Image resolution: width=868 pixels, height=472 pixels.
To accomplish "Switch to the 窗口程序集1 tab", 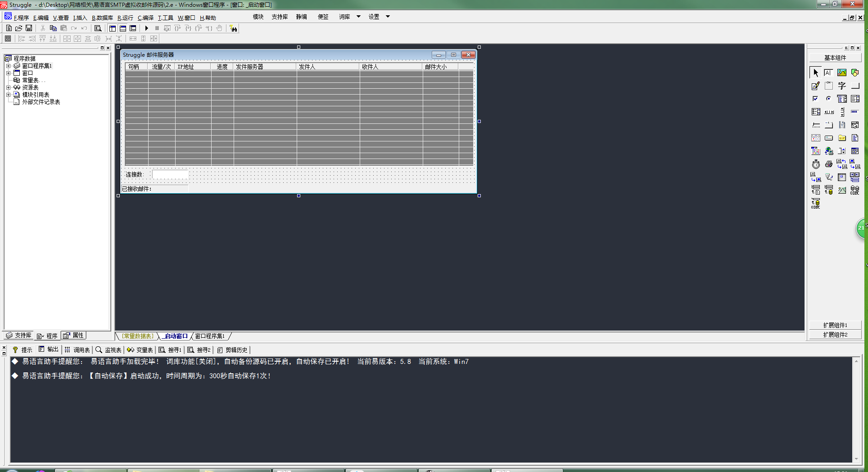I will coord(210,336).
